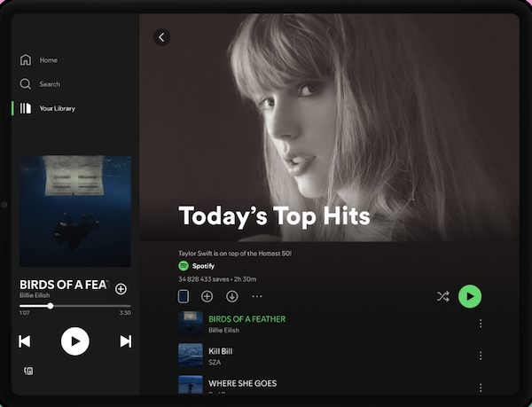This screenshot has width=532, height=407.
Task: Add Birds of a Feather to library
Action: pyautogui.click(x=121, y=289)
